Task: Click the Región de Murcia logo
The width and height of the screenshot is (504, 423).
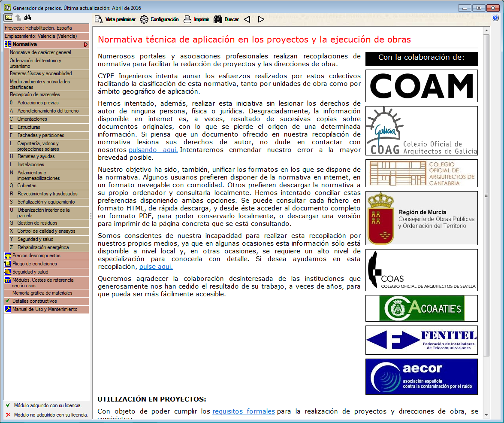Action: [421, 218]
